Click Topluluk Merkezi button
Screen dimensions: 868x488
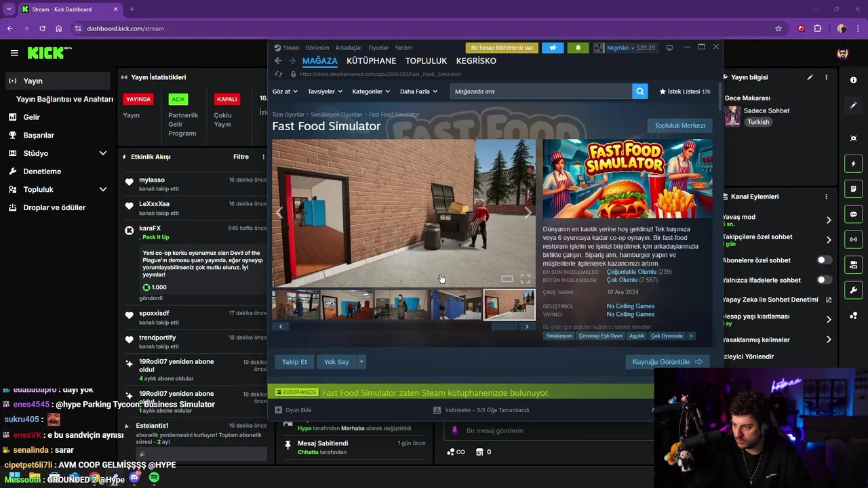coord(679,125)
